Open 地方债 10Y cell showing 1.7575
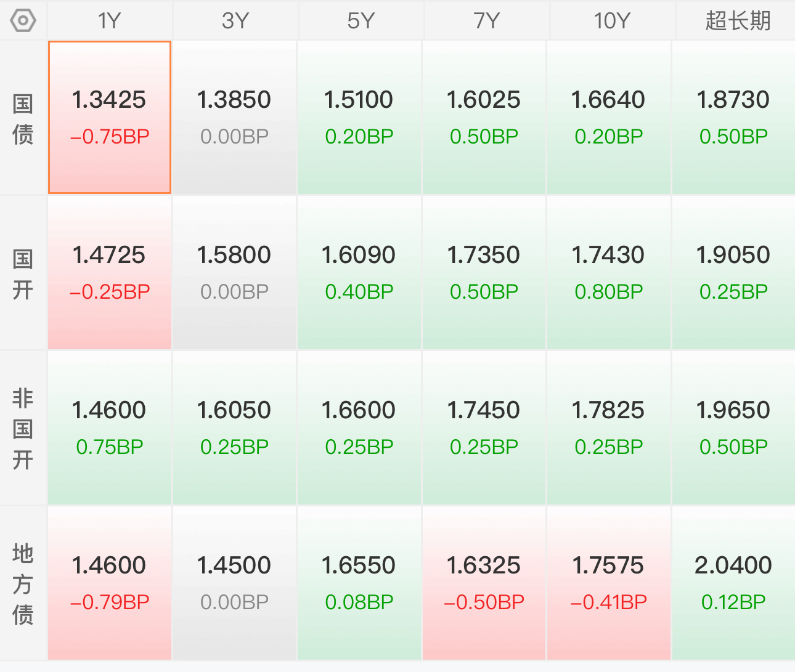Viewport: 795px width, 672px height. pyautogui.click(x=608, y=583)
